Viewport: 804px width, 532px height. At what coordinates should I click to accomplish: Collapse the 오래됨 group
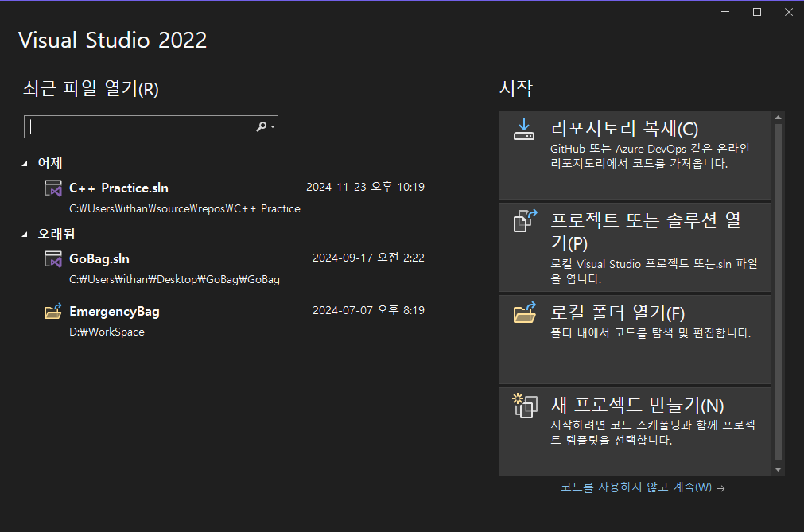25,235
